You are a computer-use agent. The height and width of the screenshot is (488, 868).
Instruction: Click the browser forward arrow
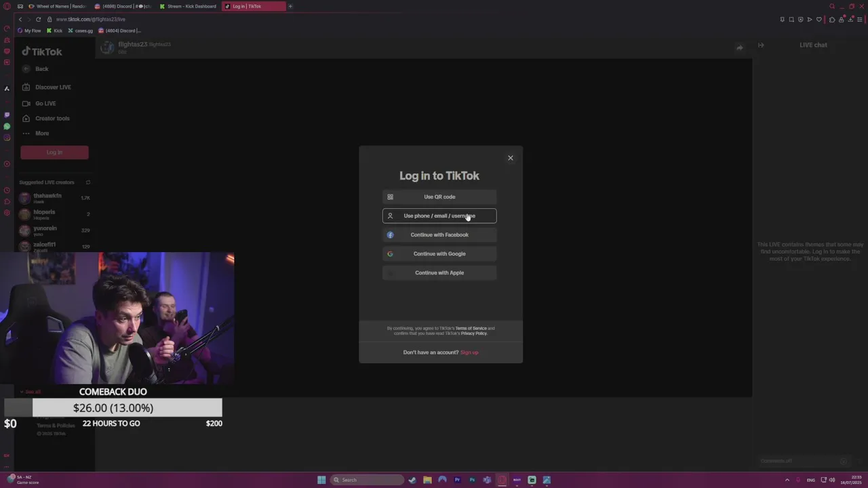coord(29,19)
